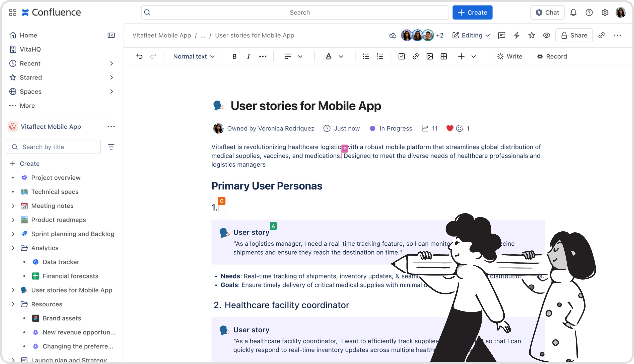Click the Star page button

pyautogui.click(x=532, y=35)
